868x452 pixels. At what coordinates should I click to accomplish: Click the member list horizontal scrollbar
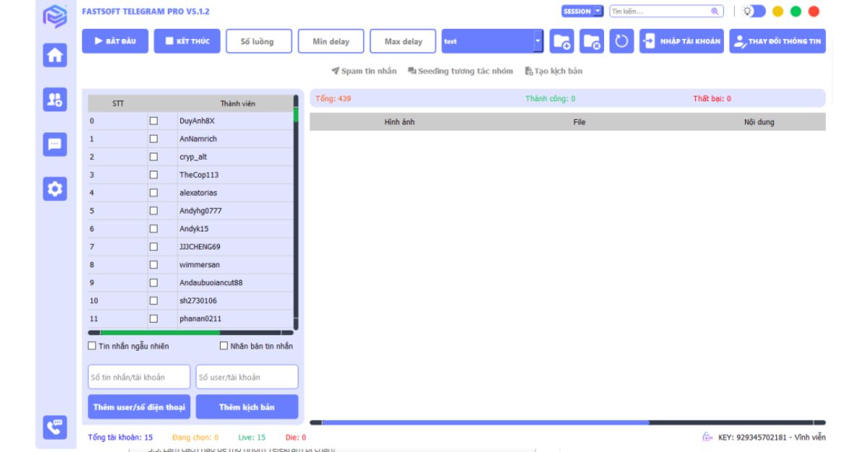click(191, 333)
